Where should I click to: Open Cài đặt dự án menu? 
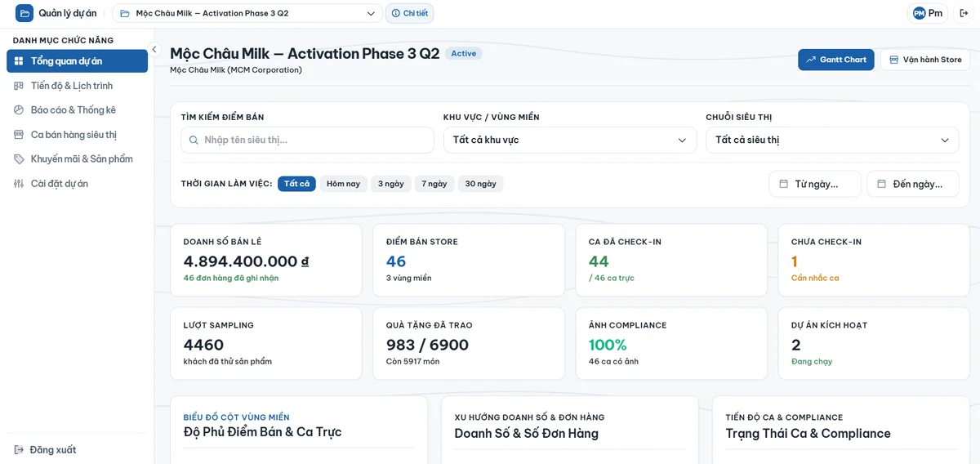pos(77,184)
